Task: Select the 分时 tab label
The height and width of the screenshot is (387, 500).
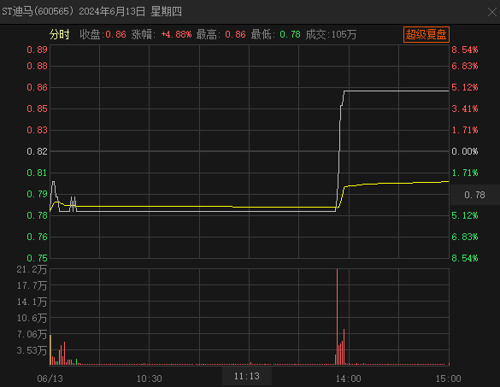Action: coord(59,34)
